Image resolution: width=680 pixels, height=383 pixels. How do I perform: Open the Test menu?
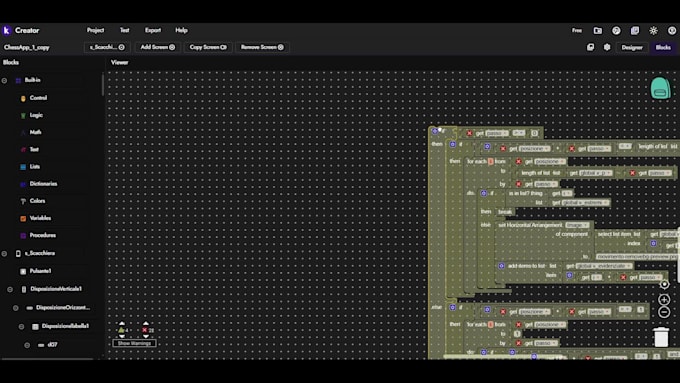[124, 30]
